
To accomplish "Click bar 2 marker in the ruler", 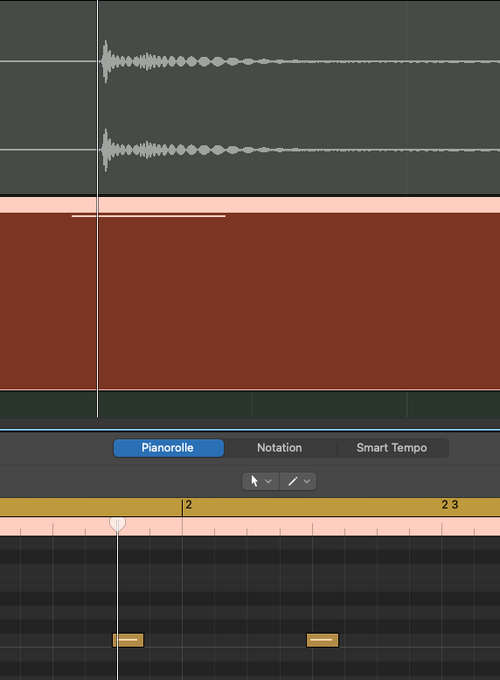I will tap(188, 505).
